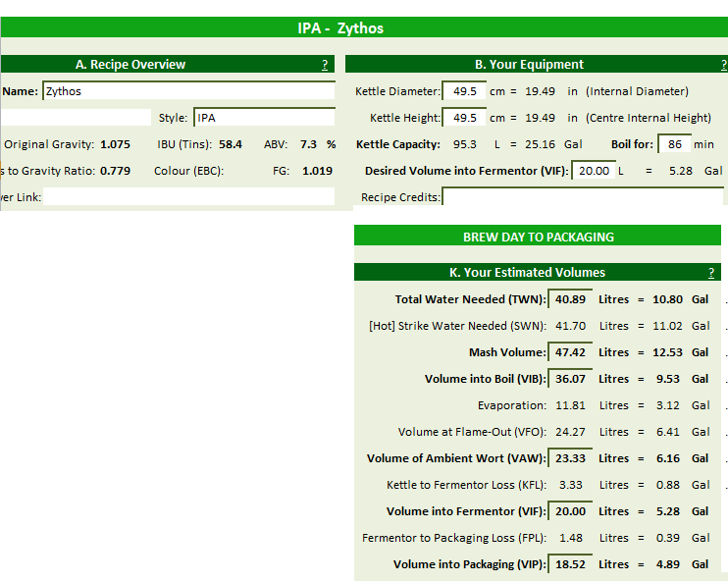Select Desired VIF gallons value 5.28 in Equipment
Viewport: 728px width, 582px height.
coord(681,171)
